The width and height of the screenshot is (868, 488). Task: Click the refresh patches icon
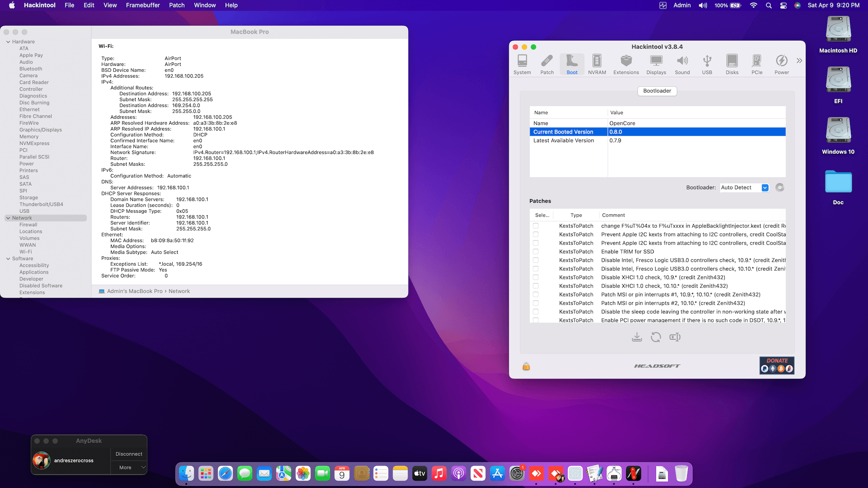click(656, 337)
